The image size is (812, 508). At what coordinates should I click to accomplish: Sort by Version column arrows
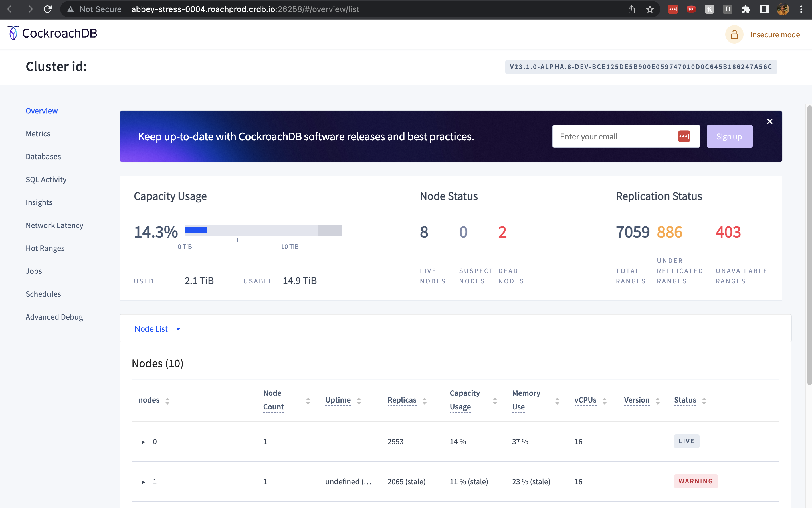point(657,401)
